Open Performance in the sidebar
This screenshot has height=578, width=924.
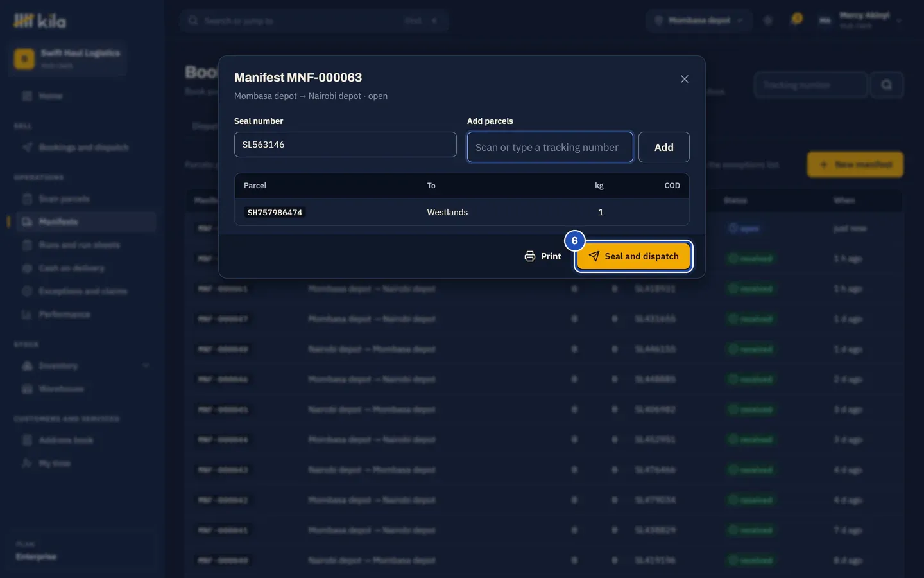[x=85, y=315]
